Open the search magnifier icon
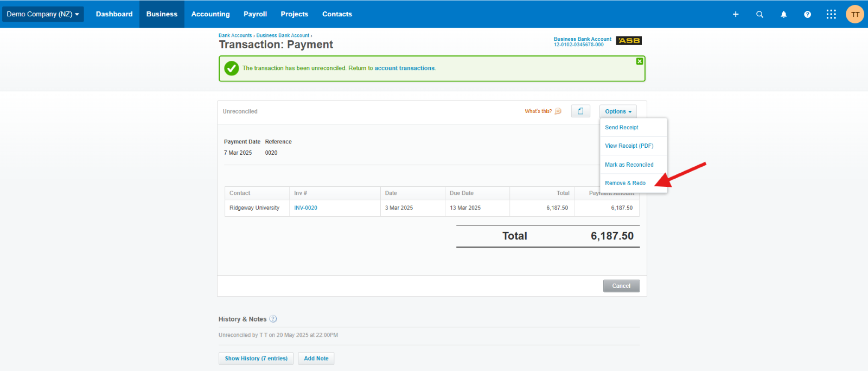The height and width of the screenshot is (371, 868). [x=759, y=14]
